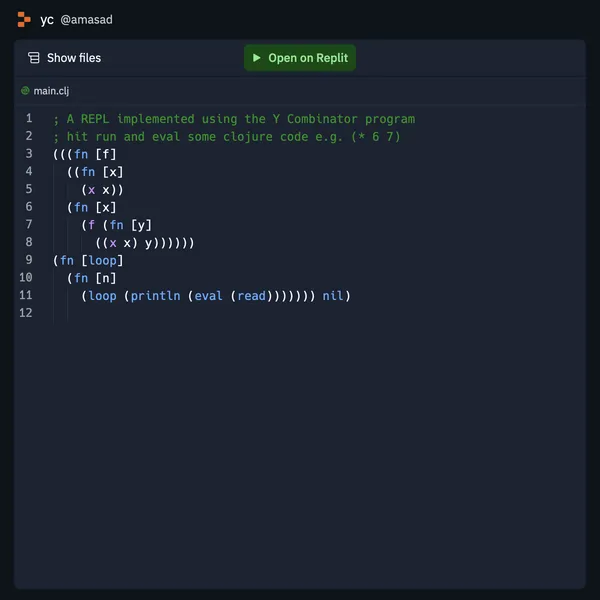Click the "eval" word on line 11

coord(209,296)
